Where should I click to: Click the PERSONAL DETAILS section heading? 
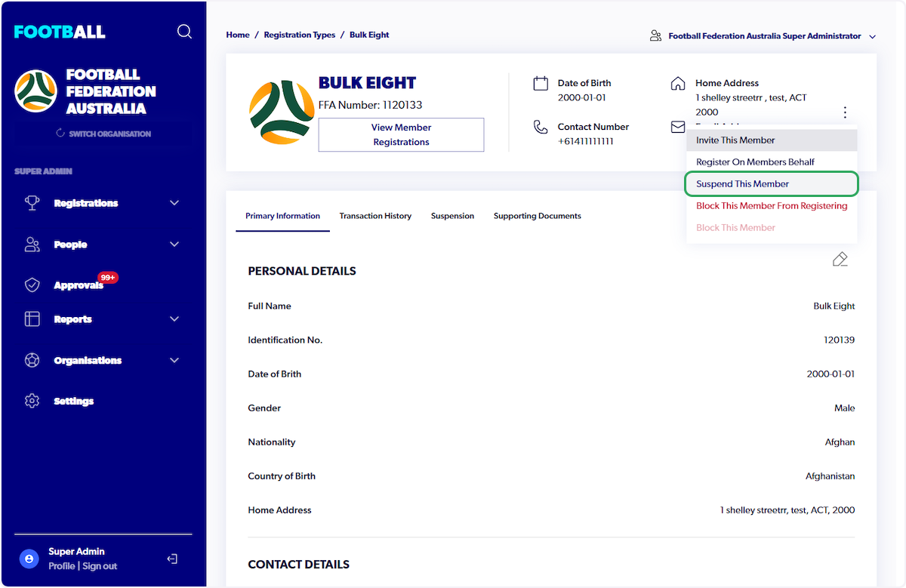coord(302,271)
